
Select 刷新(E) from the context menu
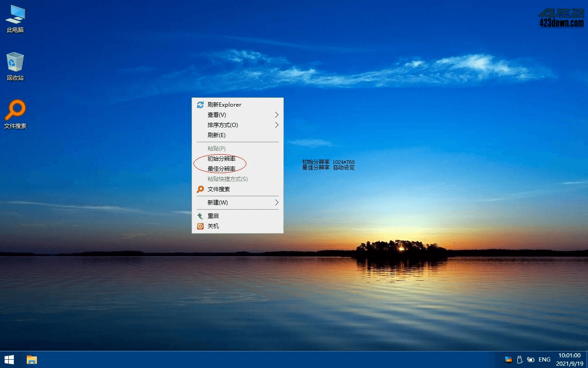coord(216,135)
